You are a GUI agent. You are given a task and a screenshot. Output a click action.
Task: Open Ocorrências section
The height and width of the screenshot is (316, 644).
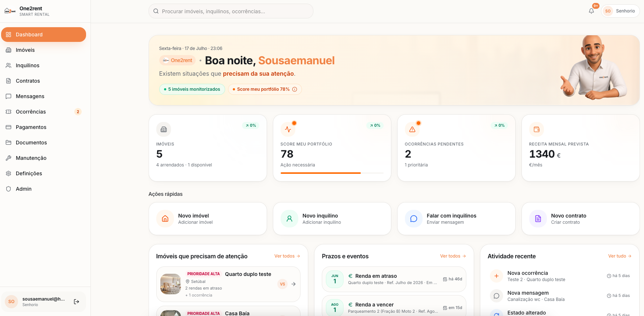(43, 112)
